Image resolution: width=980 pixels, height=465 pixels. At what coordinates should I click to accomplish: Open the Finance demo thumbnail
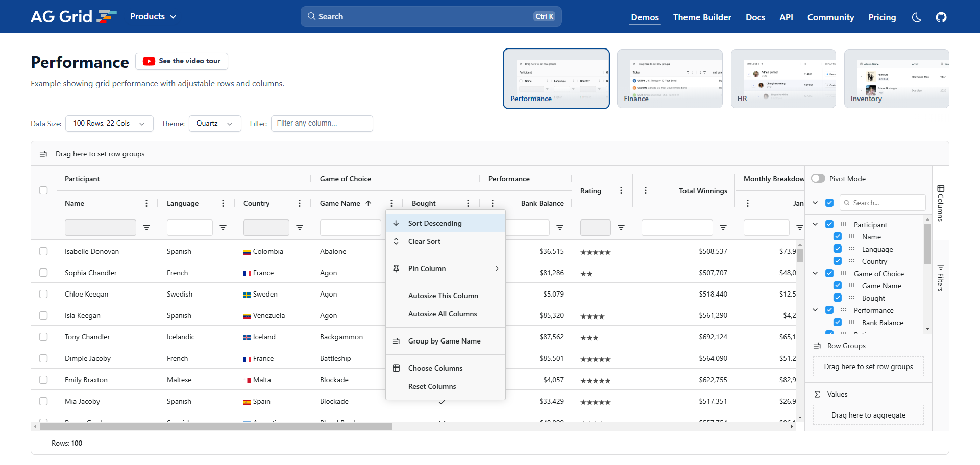click(x=670, y=79)
